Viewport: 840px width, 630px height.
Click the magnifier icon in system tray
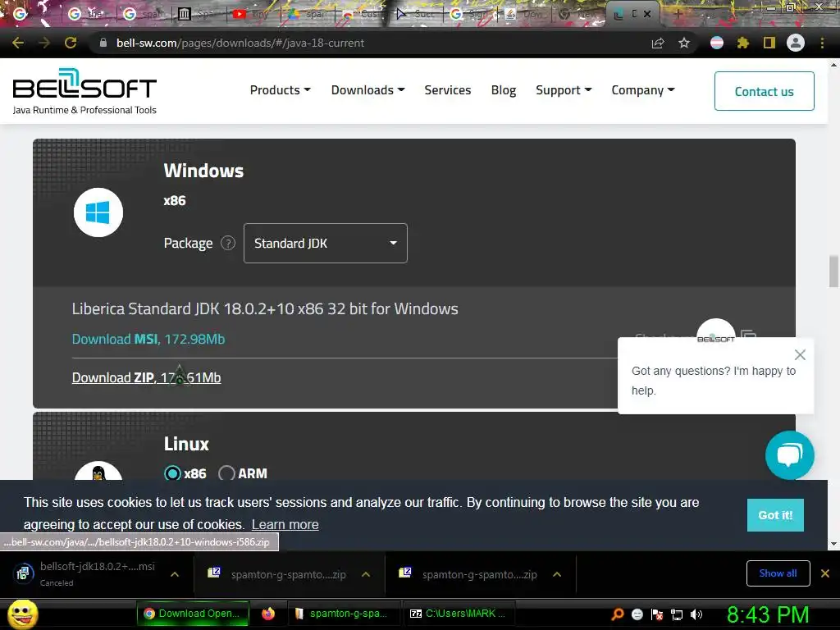[x=617, y=614]
